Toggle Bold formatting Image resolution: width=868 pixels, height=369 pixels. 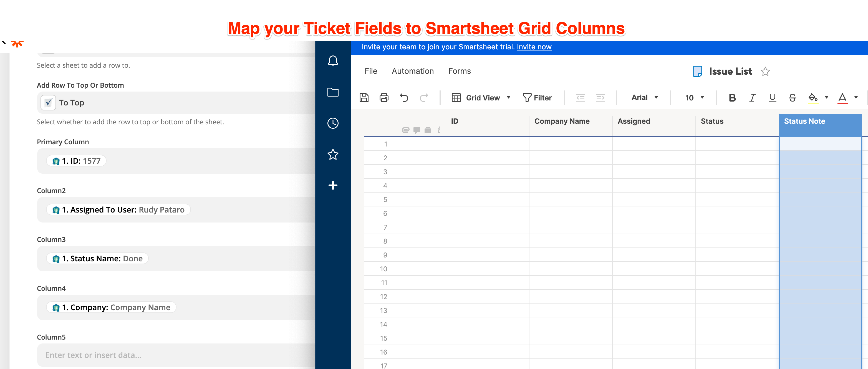732,98
